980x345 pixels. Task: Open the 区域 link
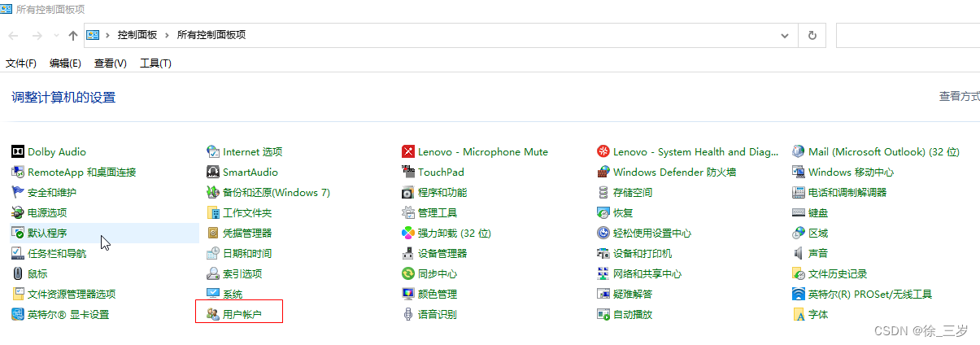click(818, 233)
